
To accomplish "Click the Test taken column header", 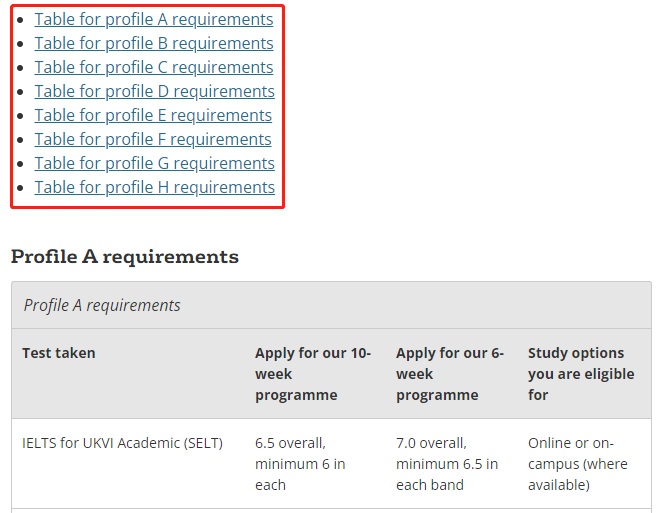I will [59, 353].
